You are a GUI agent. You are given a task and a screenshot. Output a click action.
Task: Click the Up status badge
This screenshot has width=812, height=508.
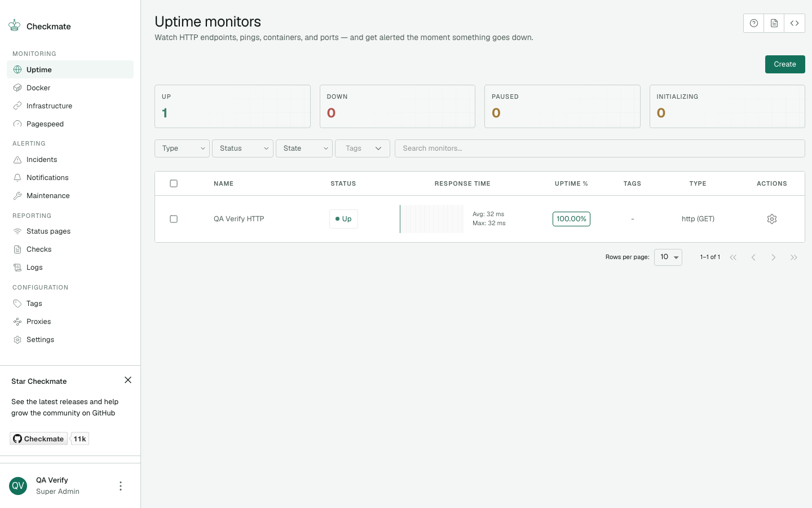343,219
